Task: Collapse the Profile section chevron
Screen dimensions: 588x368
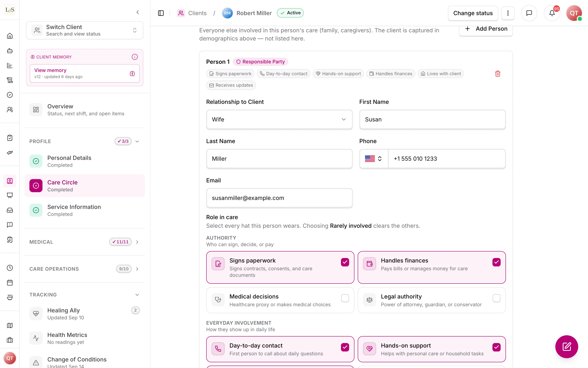Action: [x=137, y=141]
